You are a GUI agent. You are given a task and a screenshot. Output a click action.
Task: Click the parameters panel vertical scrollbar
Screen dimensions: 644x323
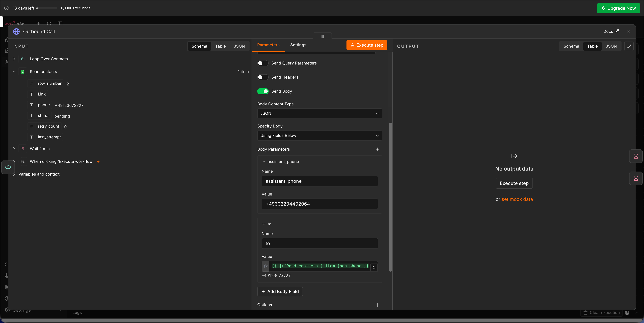(x=390, y=197)
